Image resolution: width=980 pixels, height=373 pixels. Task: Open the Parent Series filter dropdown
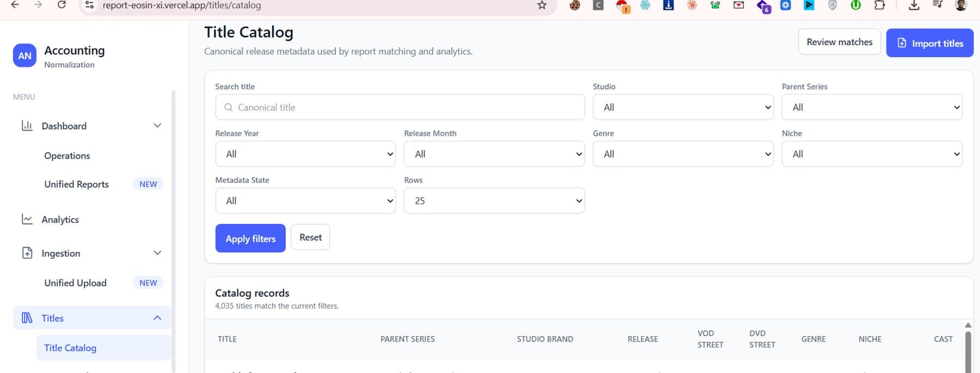coord(872,107)
